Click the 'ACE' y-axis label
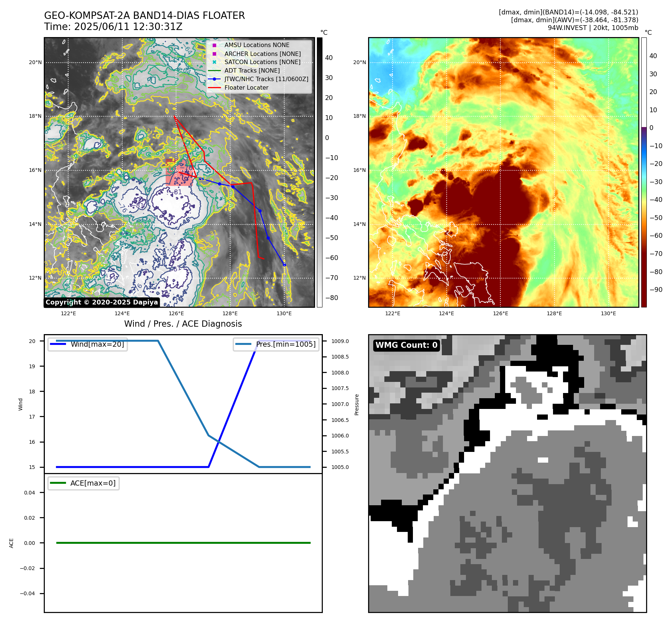Viewport: 672px width, 626px height. point(11,543)
